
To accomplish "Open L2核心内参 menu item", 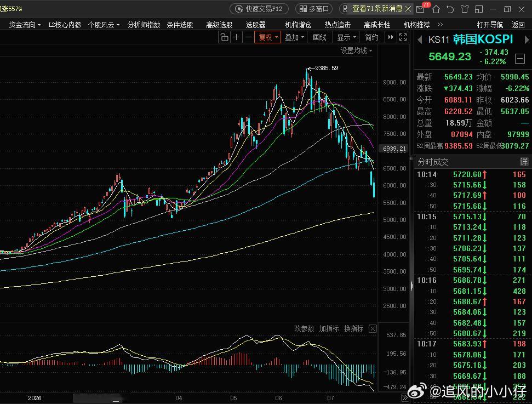I will click(65, 25).
